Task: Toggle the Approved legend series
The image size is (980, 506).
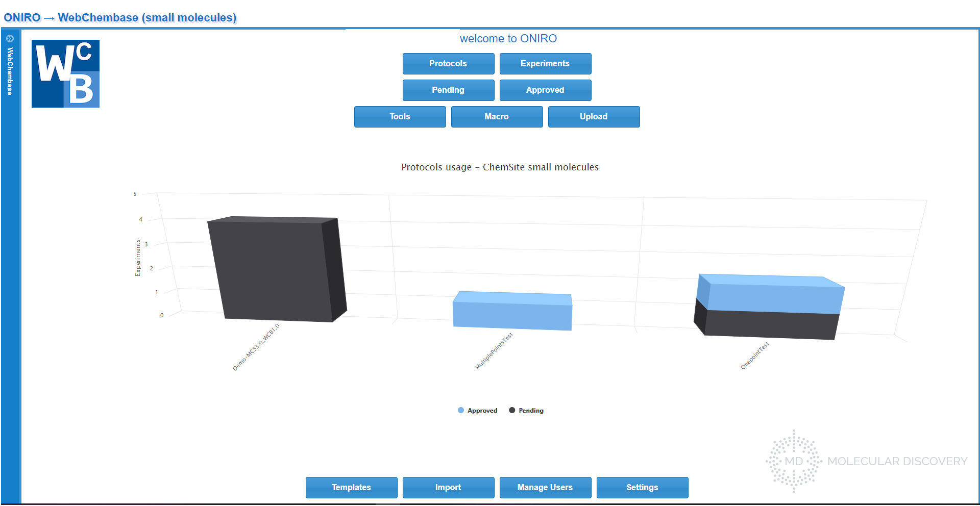Action: [478, 411]
